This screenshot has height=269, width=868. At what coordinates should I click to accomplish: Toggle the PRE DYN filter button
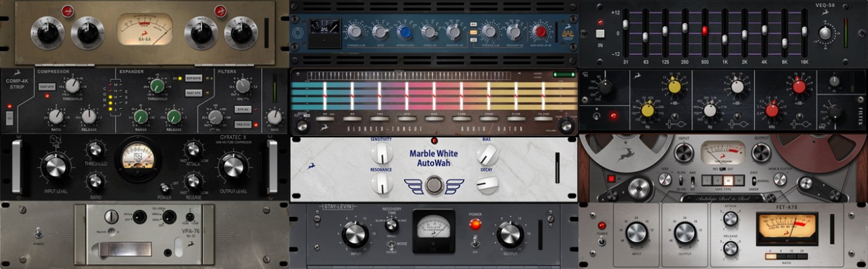tap(242, 124)
